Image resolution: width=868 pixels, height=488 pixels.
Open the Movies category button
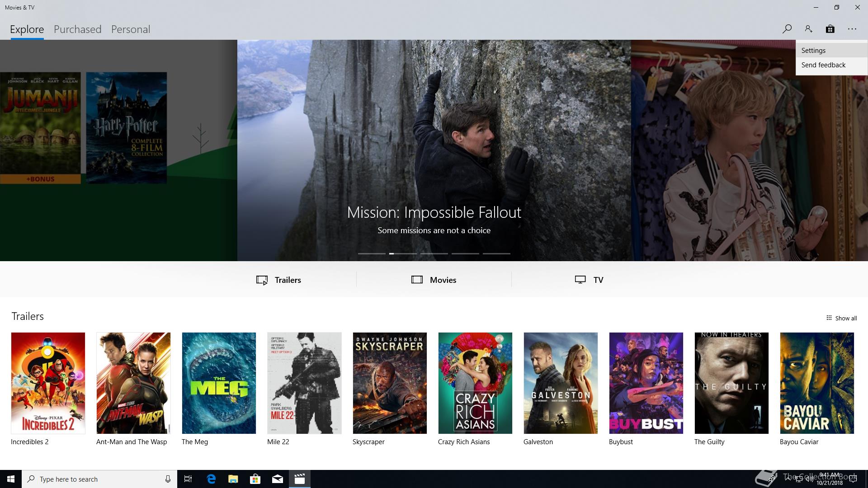434,280
